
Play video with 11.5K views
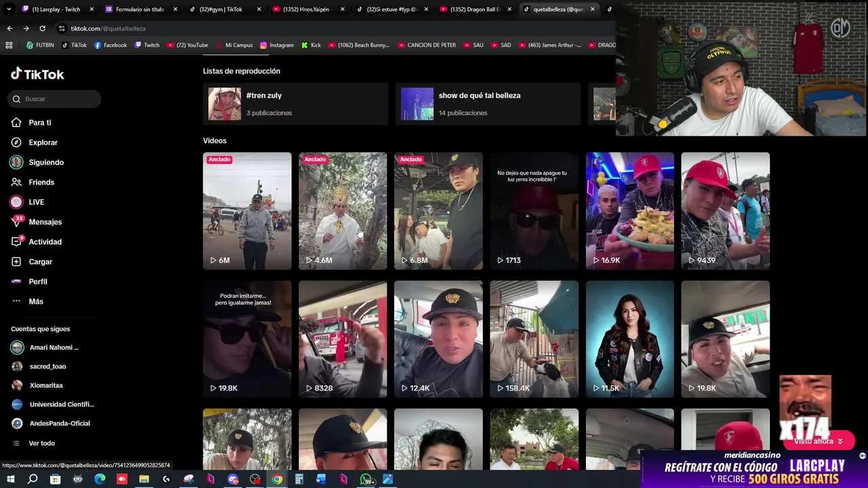click(x=629, y=339)
